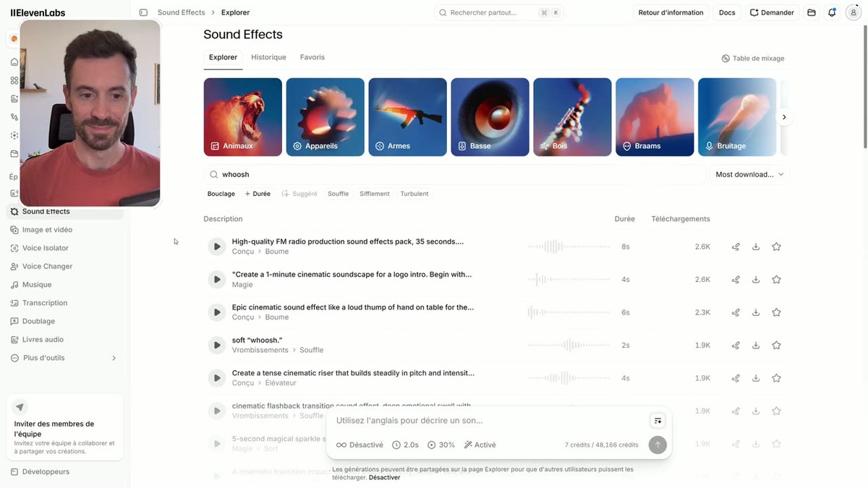
Task: Download the High-quality FM radio sound
Action: (x=756, y=247)
